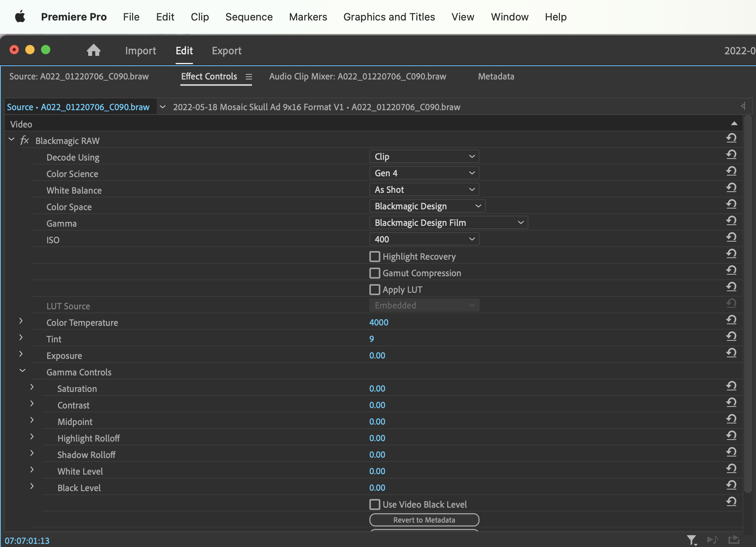The image size is (756, 547).
Task: Open the Effect Controls panel menu
Action: (x=249, y=77)
